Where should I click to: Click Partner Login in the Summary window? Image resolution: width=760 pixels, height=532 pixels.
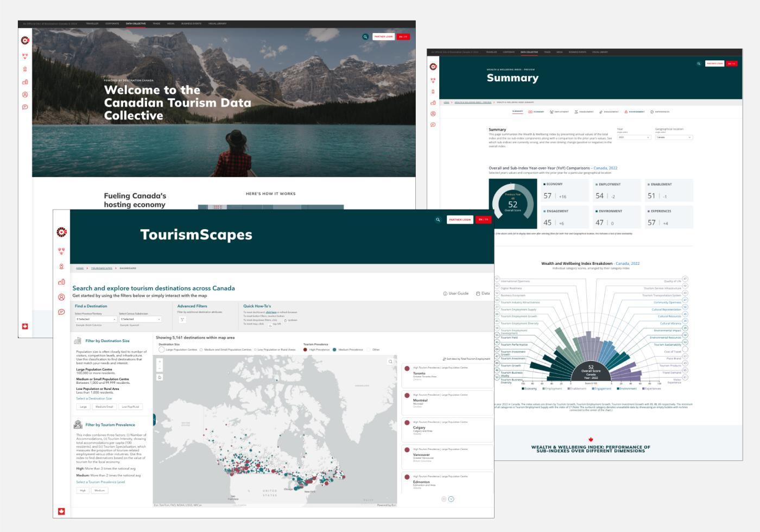pyautogui.click(x=715, y=64)
